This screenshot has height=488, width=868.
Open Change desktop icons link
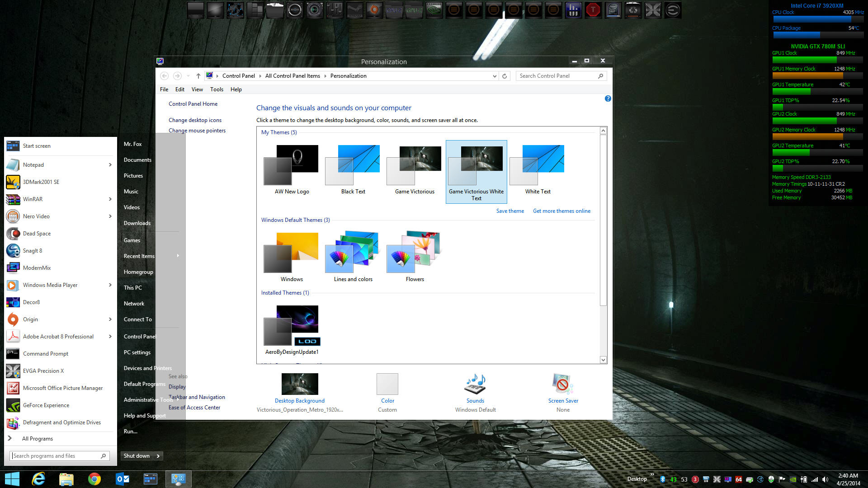[195, 120]
